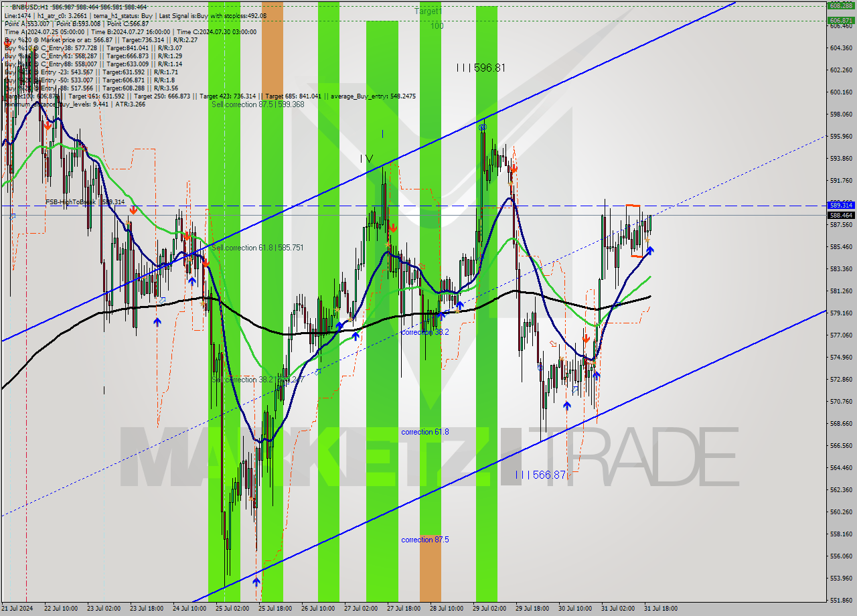The image size is (857, 616).
Task: Click the '24 Jul 10:00' time axis label
Action: [189, 609]
